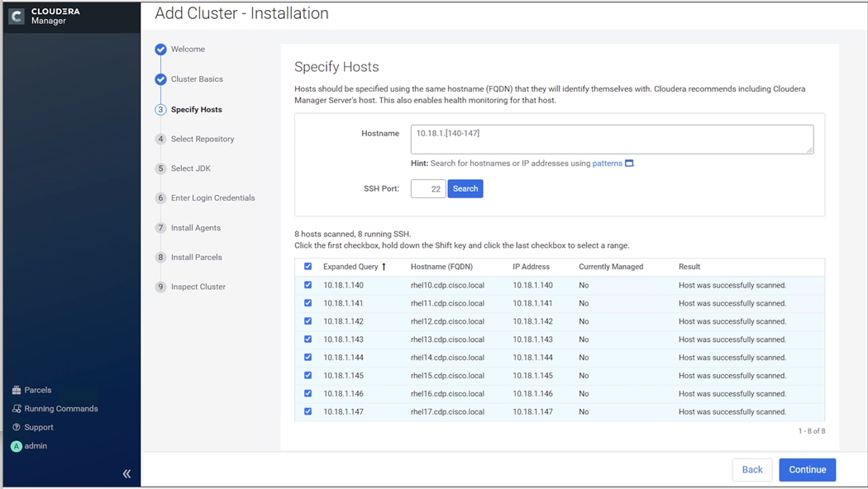868x489 pixels.
Task: Click the step 6 number icon
Action: [160, 198]
